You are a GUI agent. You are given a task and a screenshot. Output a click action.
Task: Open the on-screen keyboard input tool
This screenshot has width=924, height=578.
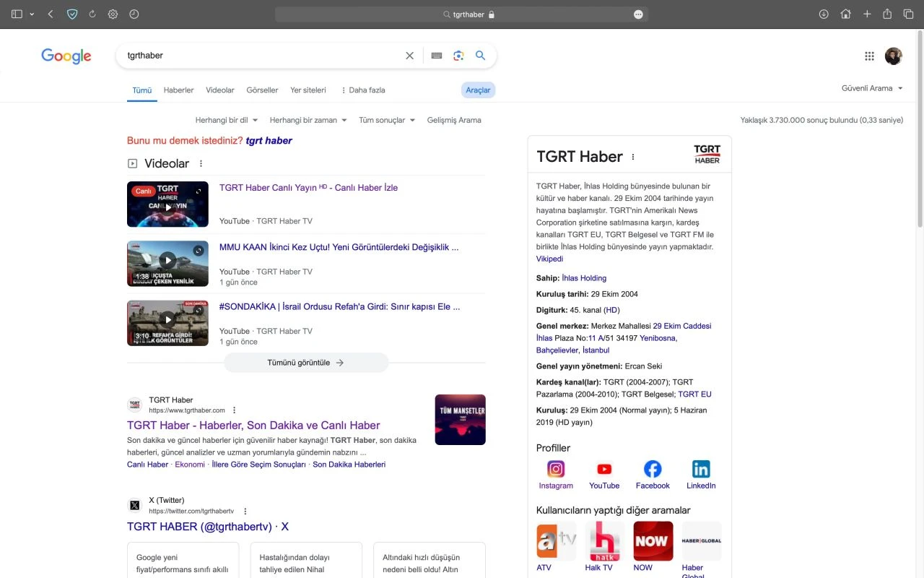click(x=436, y=55)
